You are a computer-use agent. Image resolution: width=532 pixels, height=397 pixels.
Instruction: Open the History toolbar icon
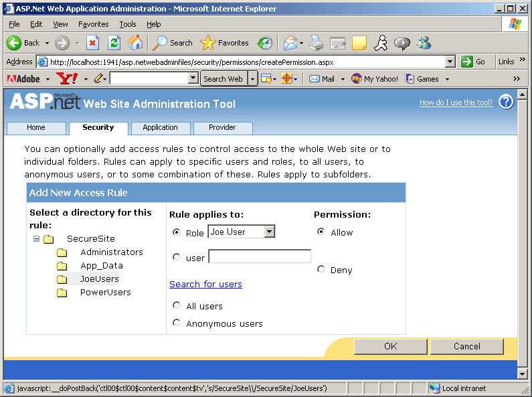coord(265,43)
